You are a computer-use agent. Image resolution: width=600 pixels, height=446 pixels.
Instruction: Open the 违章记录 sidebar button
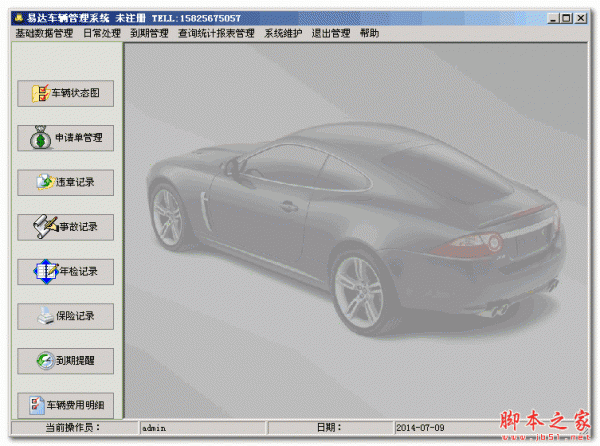65,182
